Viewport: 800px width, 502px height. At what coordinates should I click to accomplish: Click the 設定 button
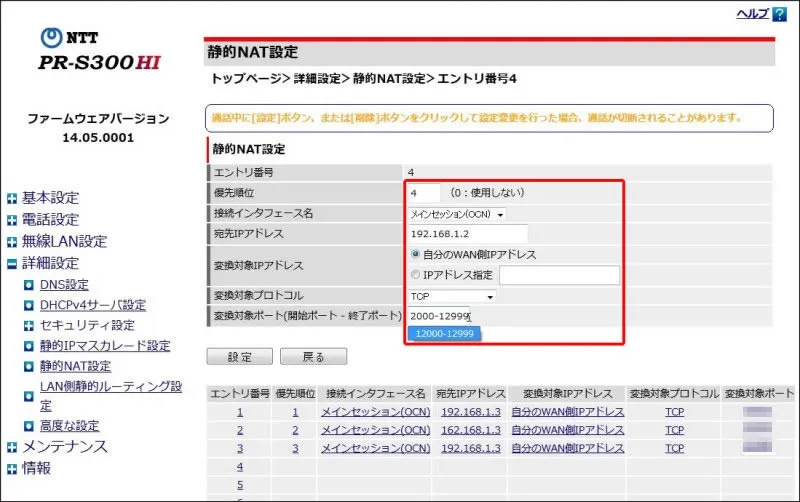pyautogui.click(x=240, y=357)
